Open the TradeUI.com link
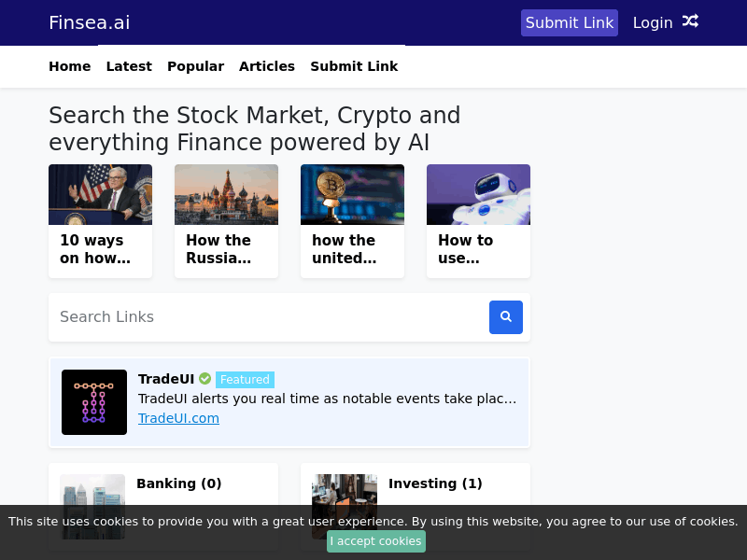 pos(178,418)
